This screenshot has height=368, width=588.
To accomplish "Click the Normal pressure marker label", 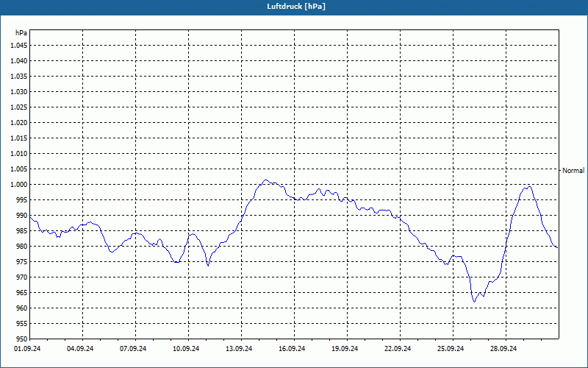I will (573, 171).
